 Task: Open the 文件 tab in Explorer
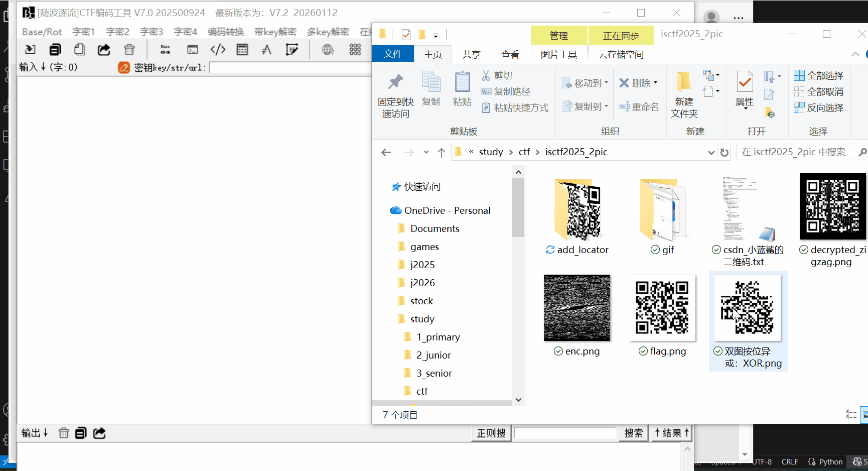tap(393, 54)
